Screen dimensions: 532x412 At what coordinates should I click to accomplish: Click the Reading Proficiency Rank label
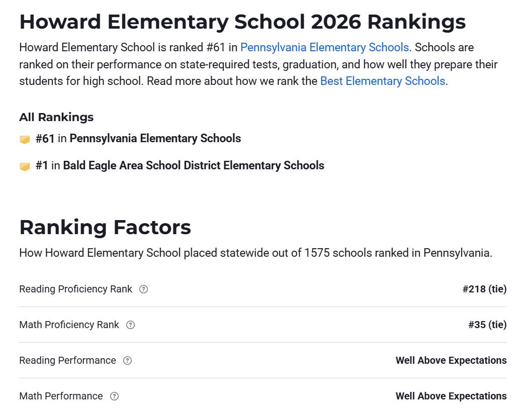75,289
